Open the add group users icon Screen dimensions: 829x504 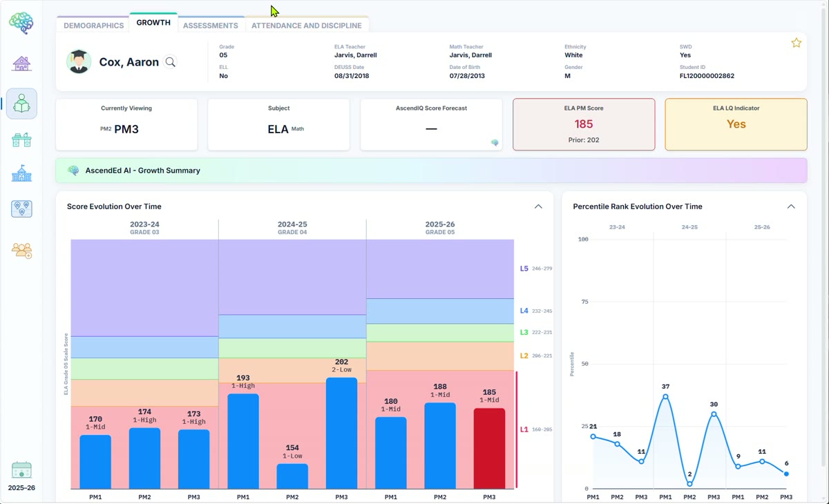[x=21, y=249]
